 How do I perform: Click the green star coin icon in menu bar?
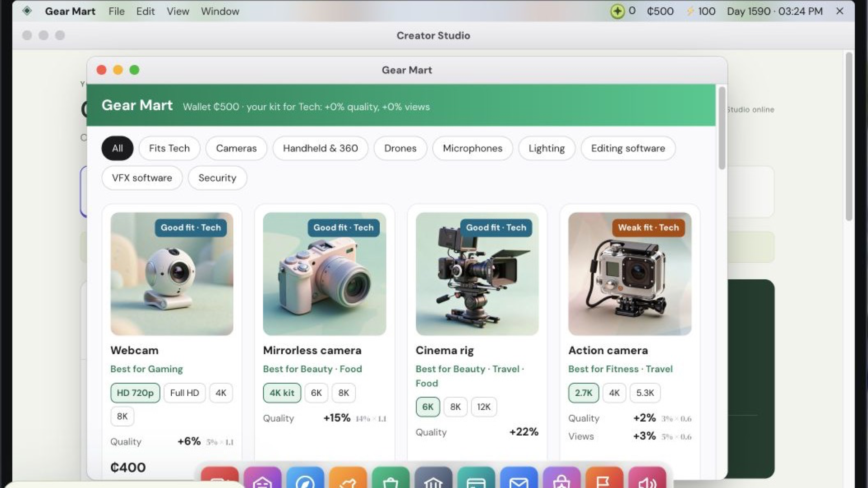[x=617, y=11]
